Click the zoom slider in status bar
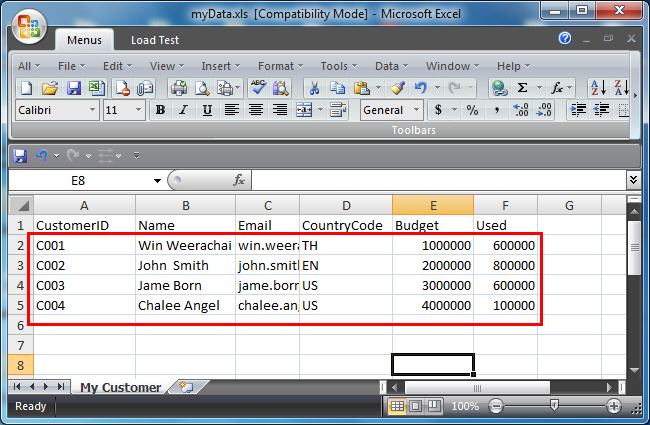The width and height of the screenshot is (650, 425). (554, 406)
